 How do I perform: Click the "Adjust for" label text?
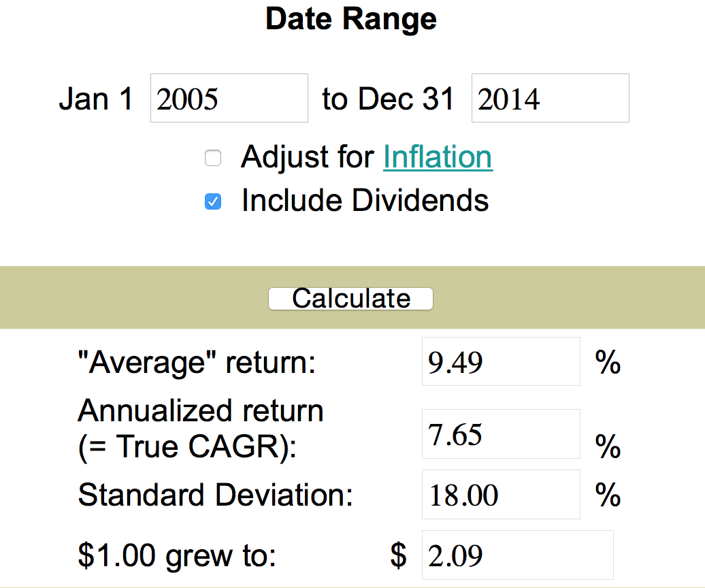308,157
